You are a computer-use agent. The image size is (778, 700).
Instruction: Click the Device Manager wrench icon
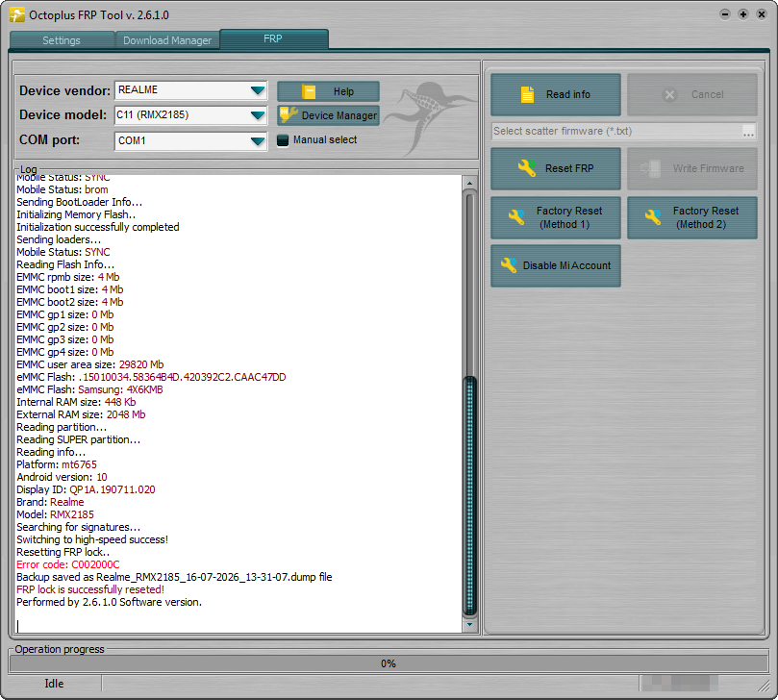[x=289, y=115]
